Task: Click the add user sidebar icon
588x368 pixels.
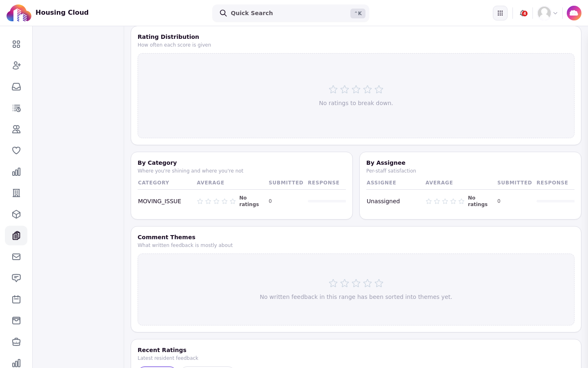Action: pos(16,65)
